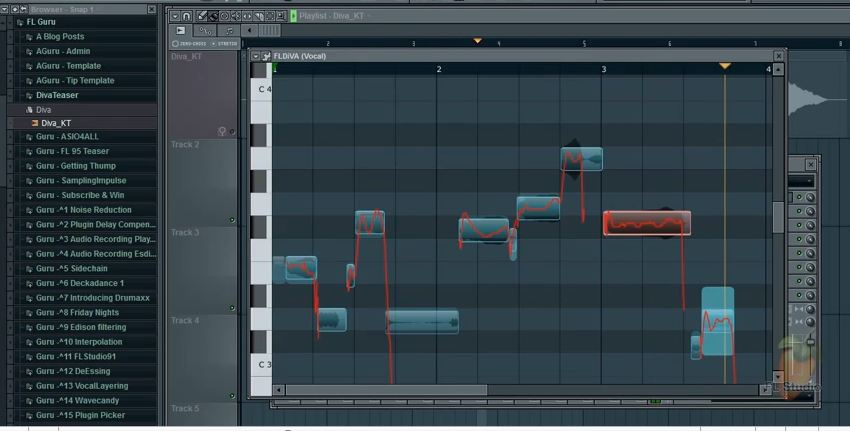This screenshot has width=850, height=431.
Task: Toggle mute LED on Track 3
Action: coord(232,308)
